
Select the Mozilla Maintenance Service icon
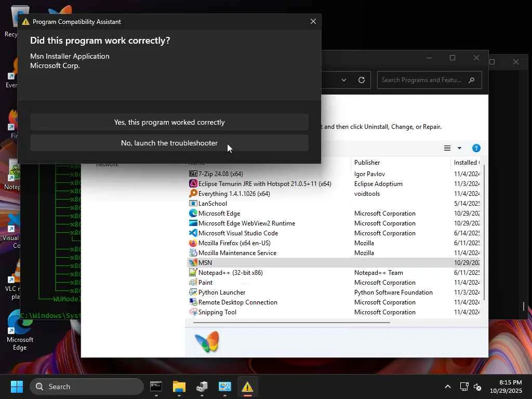pos(193,253)
